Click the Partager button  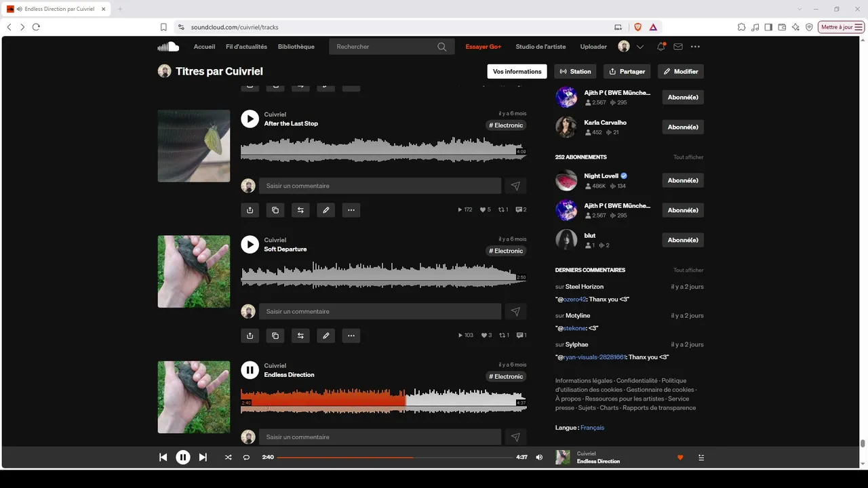[627, 71]
